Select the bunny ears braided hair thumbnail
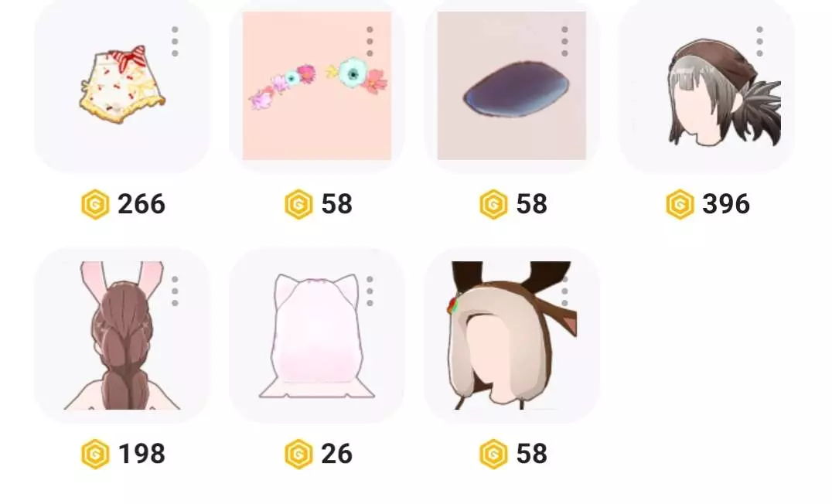This screenshot has height=504, width=832. (x=122, y=335)
